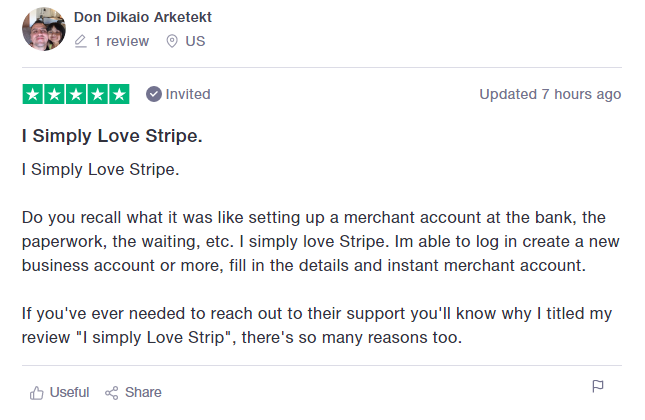
Task: Click the pencil review count icon
Action: pyautogui.click(x=81, y=41)
